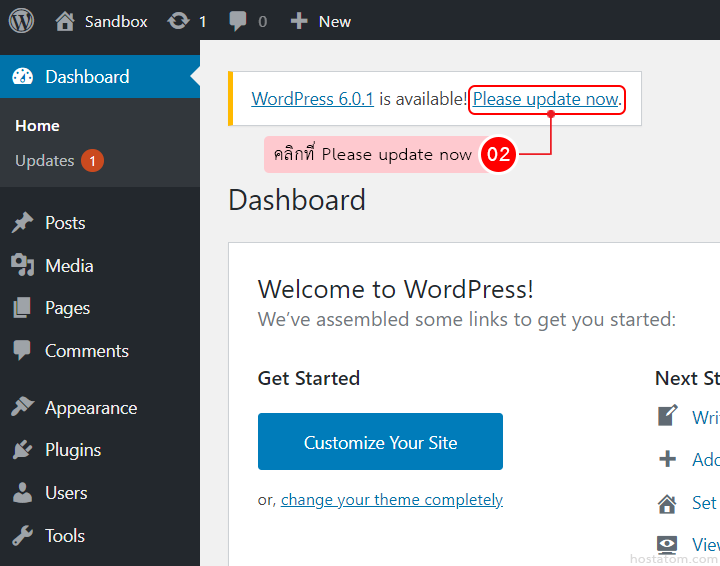720x566 pixels.
Task: Open the Sandbox site home icon
Action: click(65, 20)
